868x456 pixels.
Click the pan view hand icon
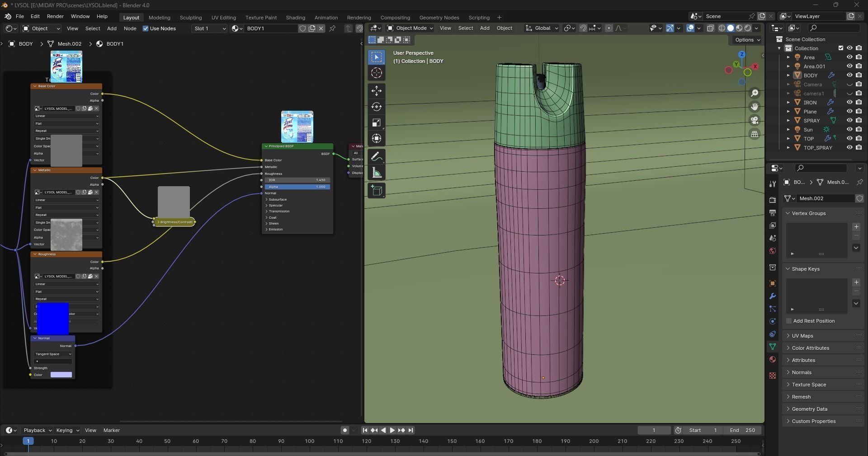click(x=755, y=107)
